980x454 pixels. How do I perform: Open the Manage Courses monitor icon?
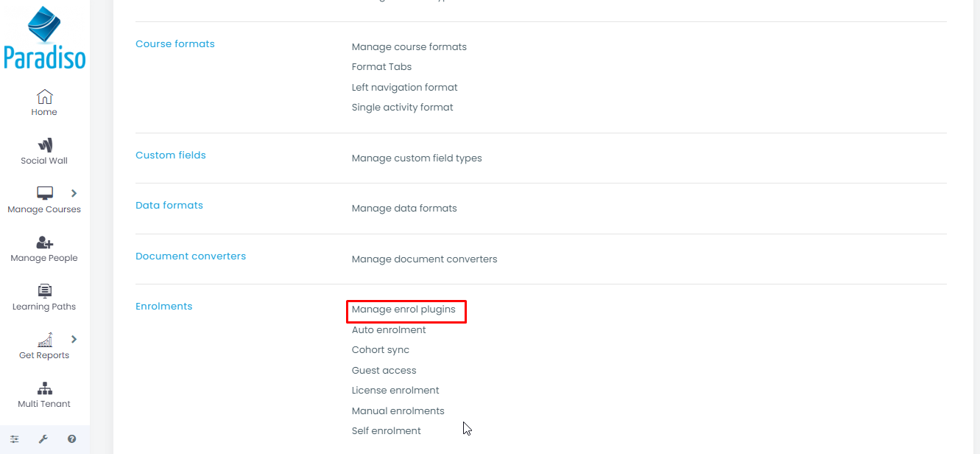45,193
